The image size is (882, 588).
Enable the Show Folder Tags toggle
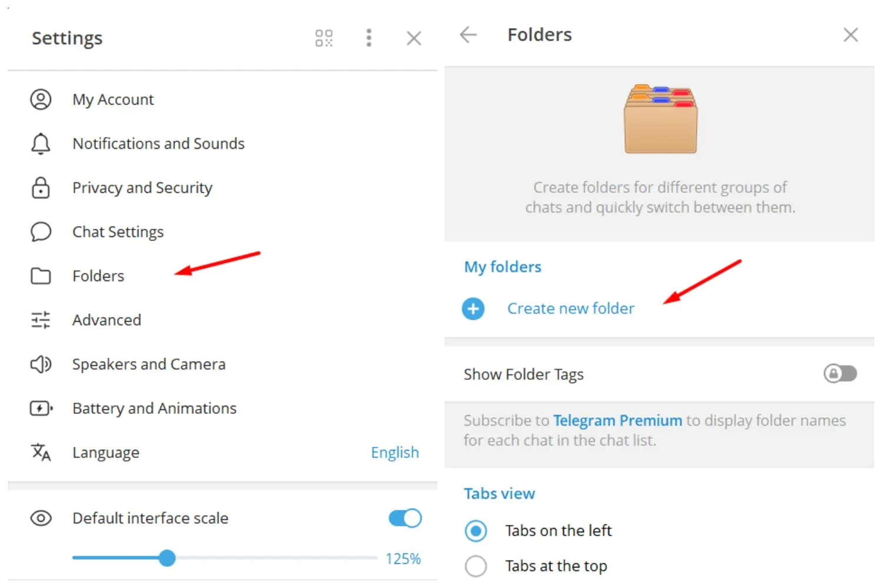pos(840,373)
